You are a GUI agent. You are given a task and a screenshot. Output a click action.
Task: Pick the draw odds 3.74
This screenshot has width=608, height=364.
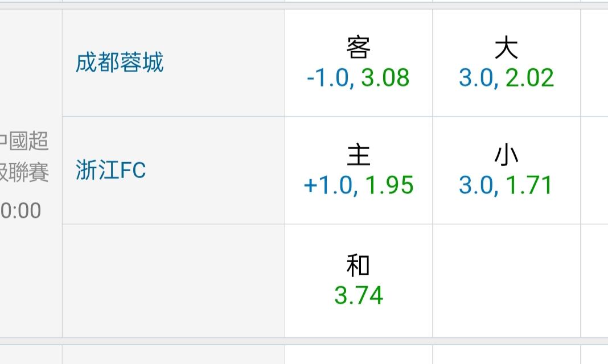click(359, 296)
